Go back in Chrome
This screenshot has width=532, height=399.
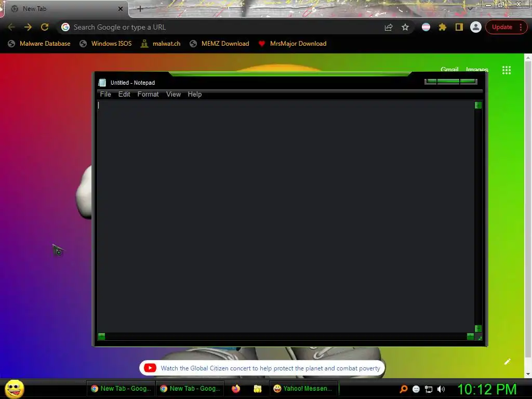pyautogui.click(x=11, y=27)
